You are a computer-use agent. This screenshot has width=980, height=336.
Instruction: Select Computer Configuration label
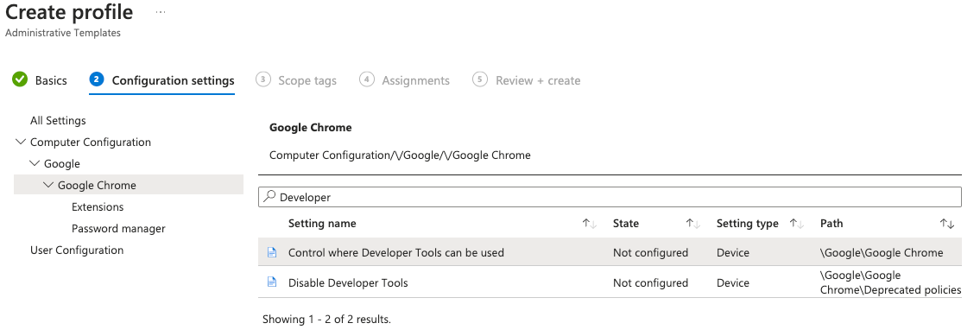[91, 142]
